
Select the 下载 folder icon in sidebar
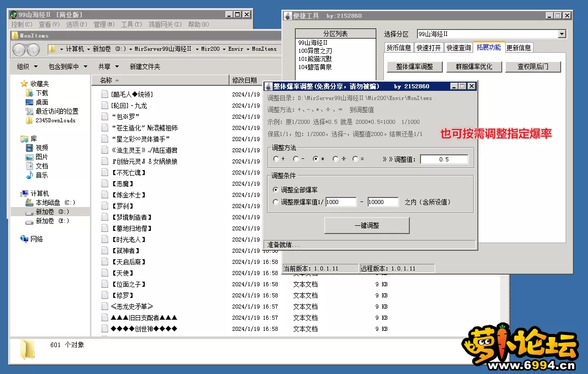(29, 93)
